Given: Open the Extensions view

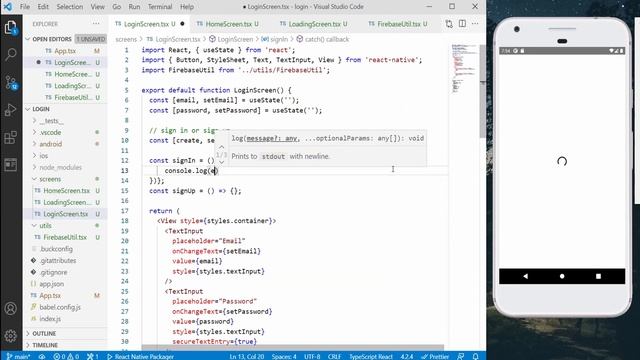Looking at the screenshot, I should (x=11, y=138).
